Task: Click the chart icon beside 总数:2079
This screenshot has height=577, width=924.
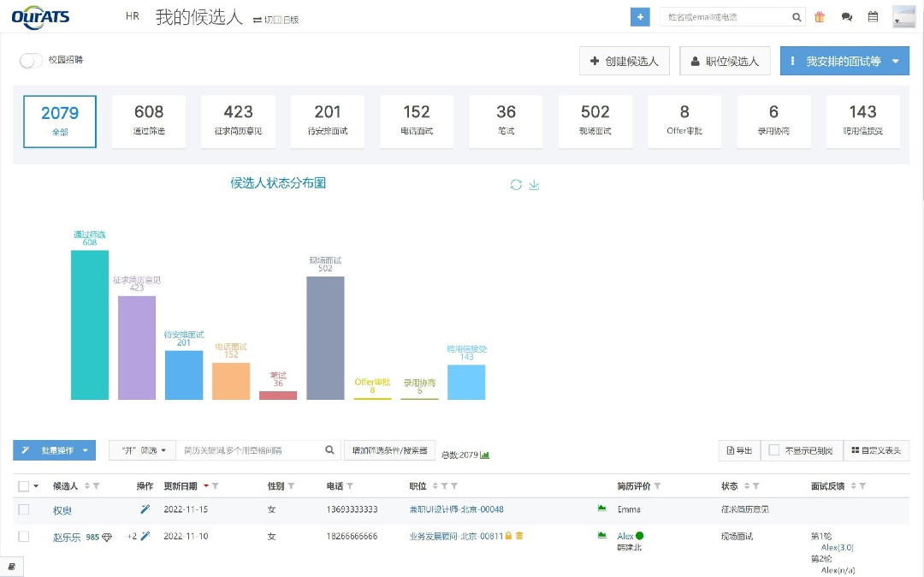Action: [x=485, y=455]
